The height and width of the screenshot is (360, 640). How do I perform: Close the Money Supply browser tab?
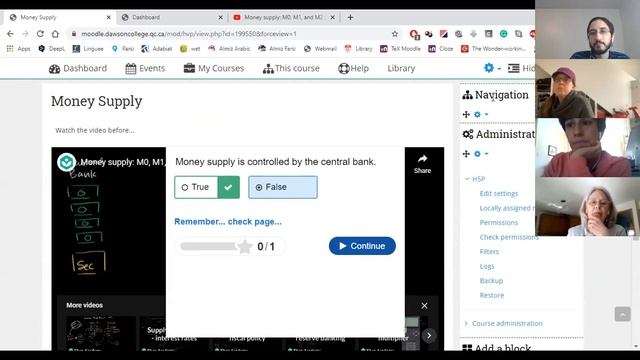[x=108, y=18]
